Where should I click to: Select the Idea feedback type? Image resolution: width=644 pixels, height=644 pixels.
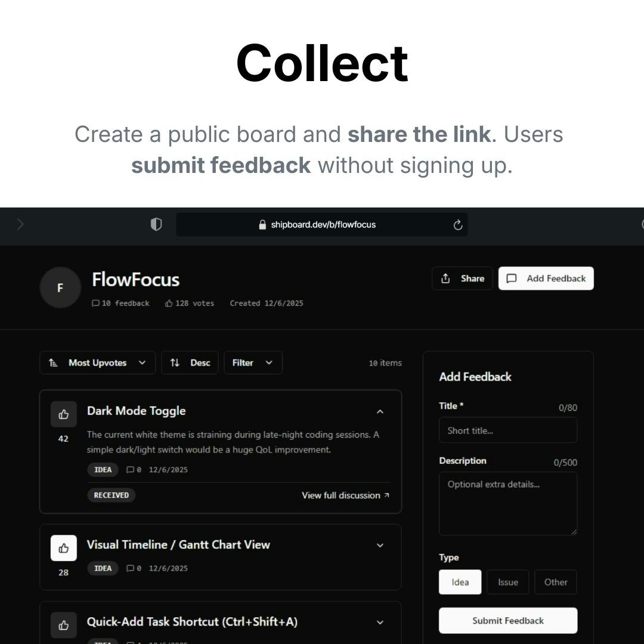click(460, 582)
